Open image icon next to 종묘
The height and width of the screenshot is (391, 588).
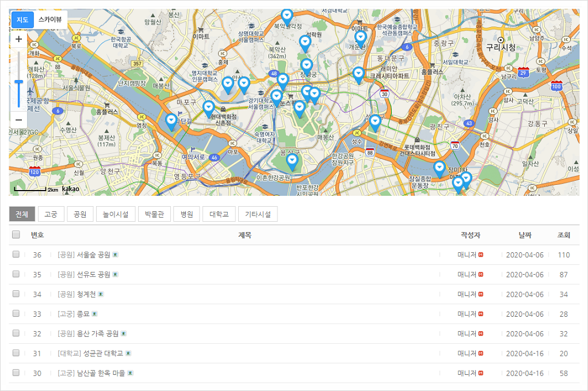[94, 314]
